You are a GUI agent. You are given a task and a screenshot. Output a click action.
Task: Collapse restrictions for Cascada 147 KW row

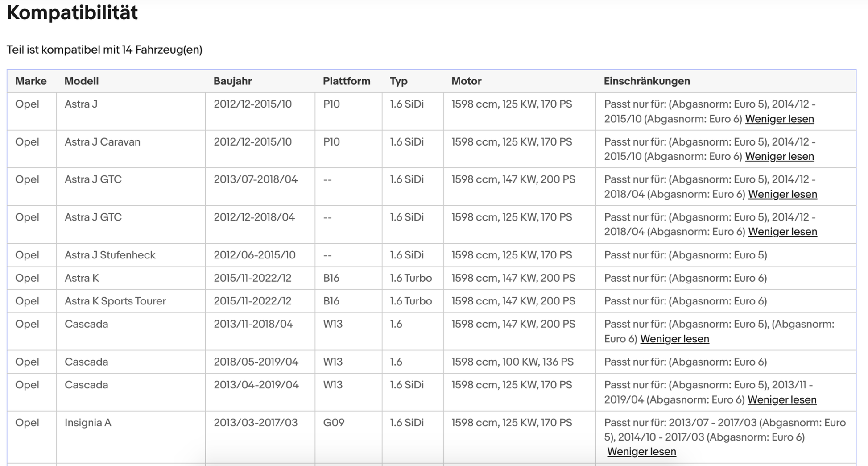pos(674,339)
